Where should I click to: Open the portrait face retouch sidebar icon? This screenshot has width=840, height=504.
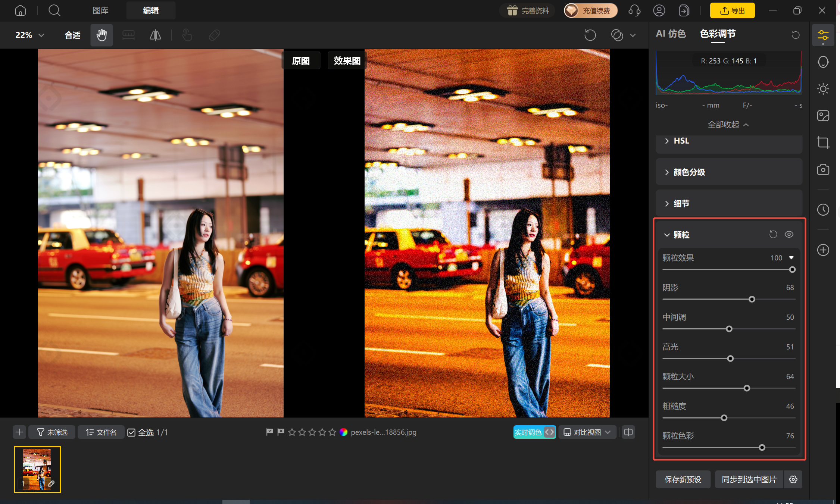click(823, 62)
